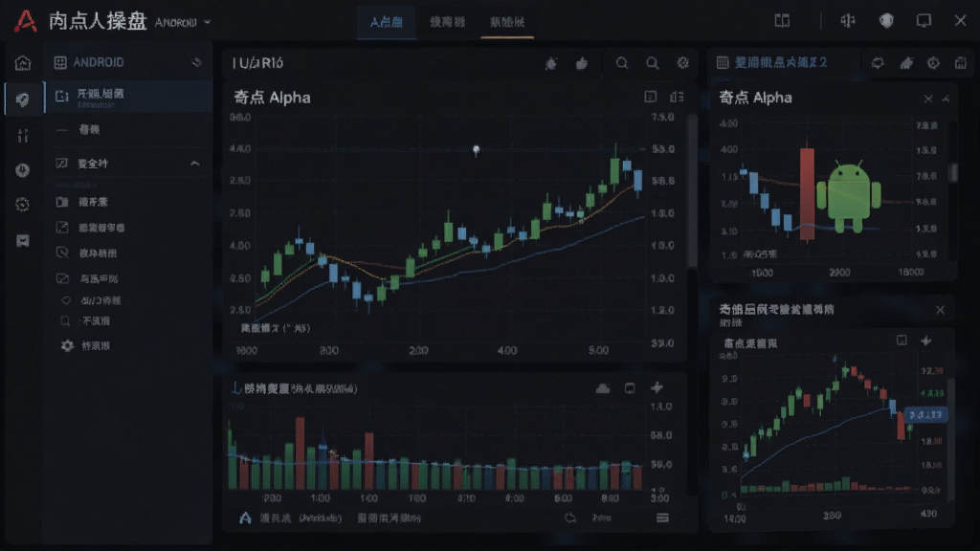980x551 pixels.
Task: Switch to the first highlighted top tab
Action: (x=387, y=23)
